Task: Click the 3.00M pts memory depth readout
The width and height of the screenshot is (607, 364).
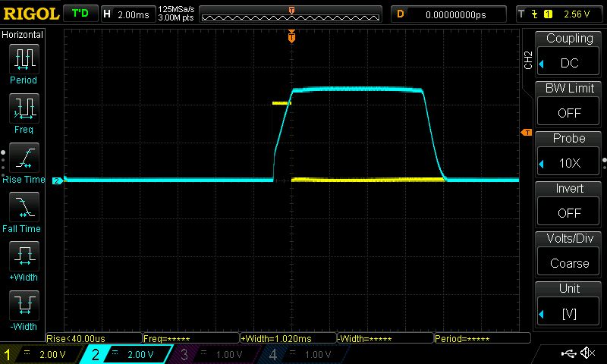Action: tap(176, 17)
